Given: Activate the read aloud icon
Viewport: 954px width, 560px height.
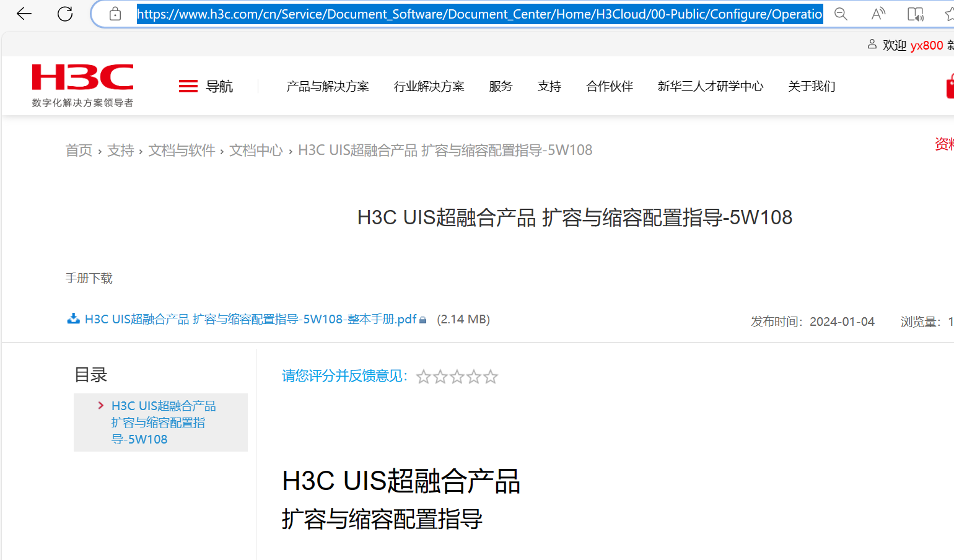Looking at the screenshot, I should [x=878, y=14].
